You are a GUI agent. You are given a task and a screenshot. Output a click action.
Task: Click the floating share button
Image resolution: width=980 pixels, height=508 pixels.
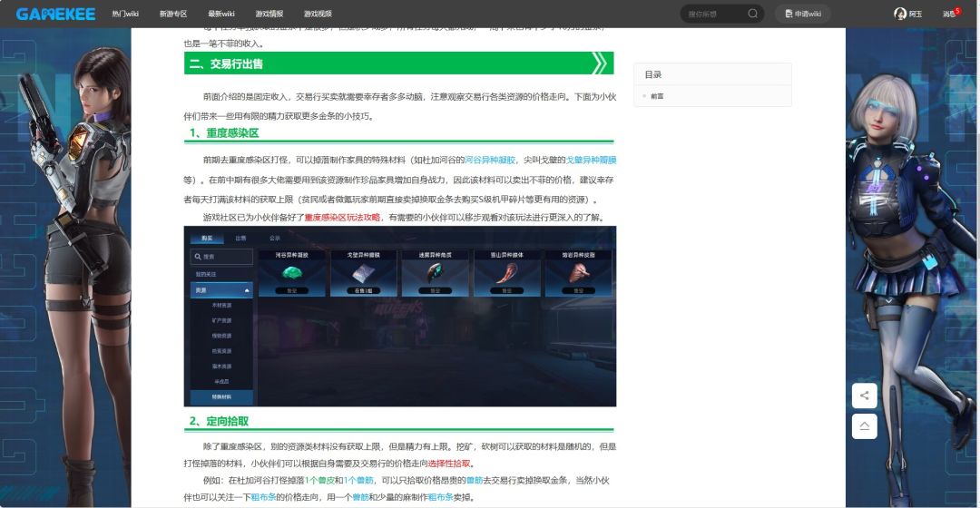[x=865, y=396]
